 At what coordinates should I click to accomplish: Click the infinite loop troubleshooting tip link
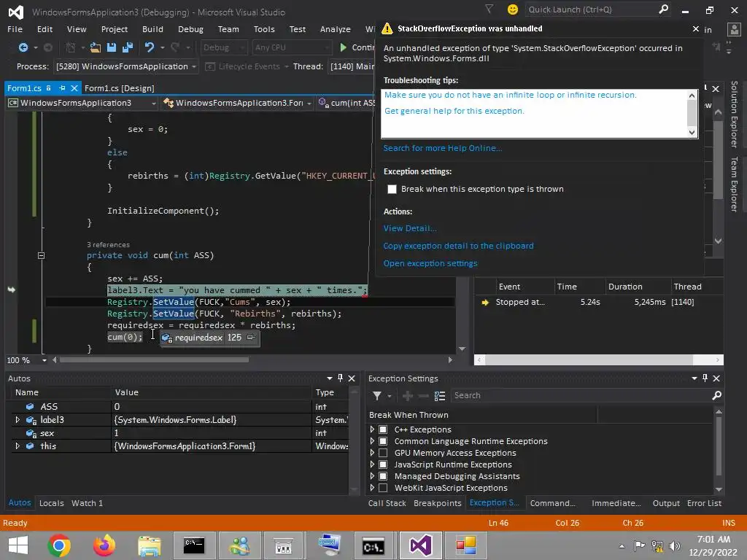(x=511, y=95)
